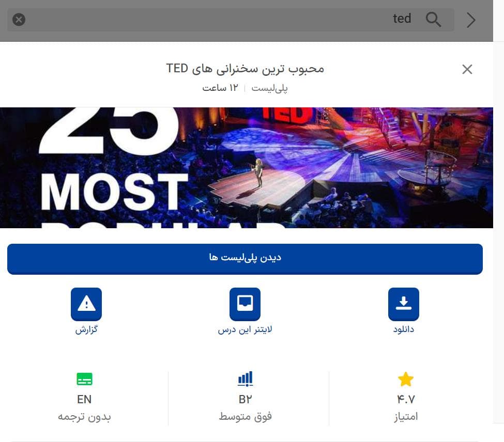Select the '۴.۷' rating value

pyautogui.click(x=406, y=399)
